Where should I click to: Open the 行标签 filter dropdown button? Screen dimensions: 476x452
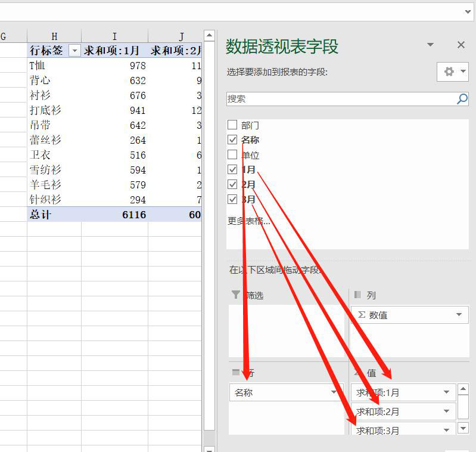pyautogui.click(x=74, y=51)
